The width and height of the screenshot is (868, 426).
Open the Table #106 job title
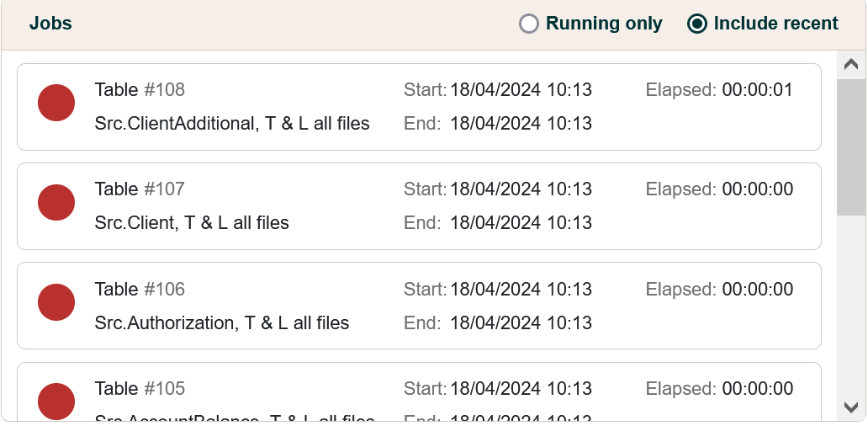[140, 289]
